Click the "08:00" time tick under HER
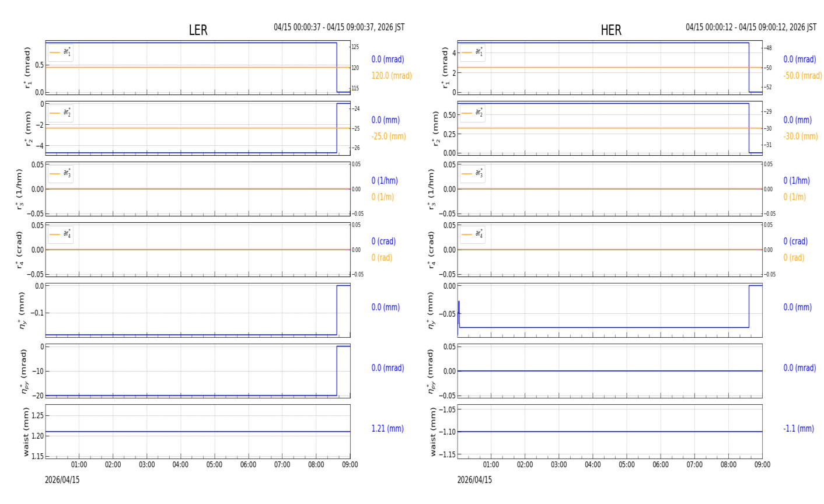 tap(728, 465)
